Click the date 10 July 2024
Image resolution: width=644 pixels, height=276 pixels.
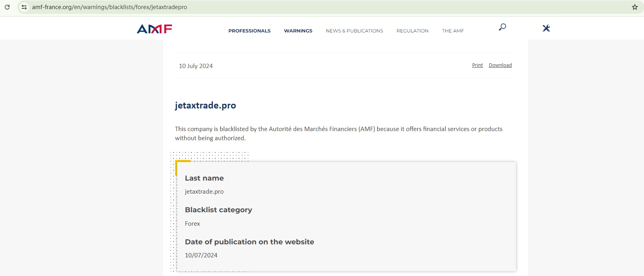tap(196, 66)
